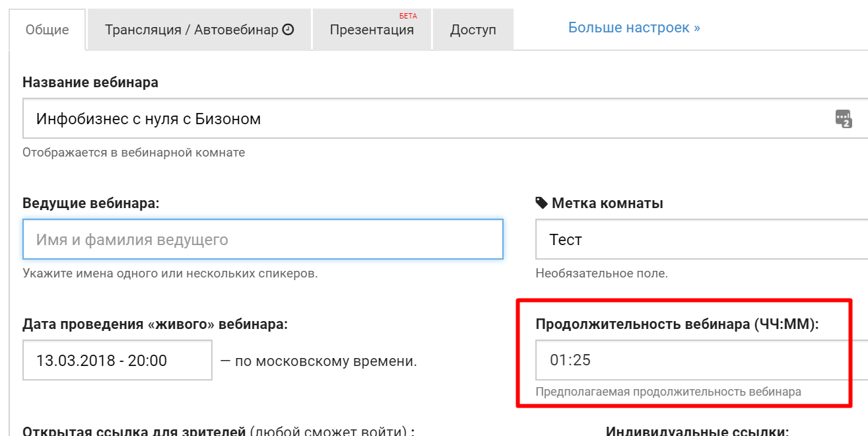
Task: Click the 'Дата проведения «живого» вебинара:' label
Action: pos(155,324)
